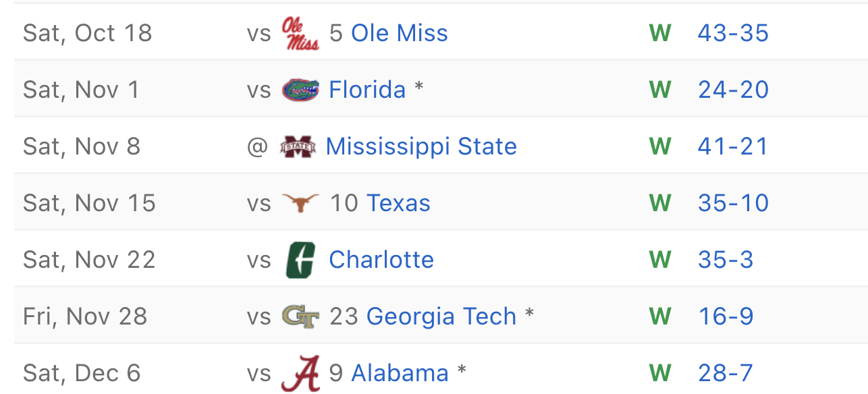Open the 41-21 score link
Image resolution: width=868 pixels, height=394 pixels.
(x=733, y=146)
